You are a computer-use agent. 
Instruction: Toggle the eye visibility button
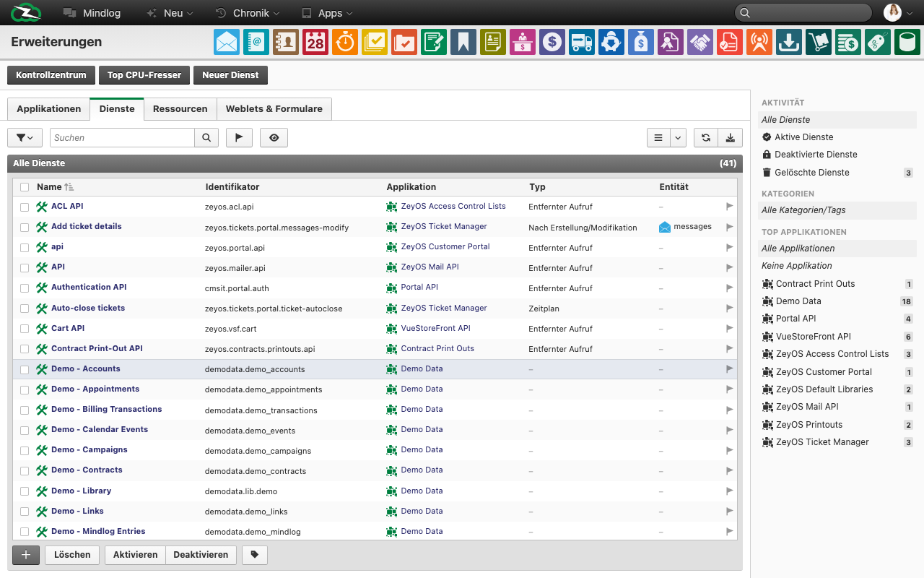tap(274, 137)
